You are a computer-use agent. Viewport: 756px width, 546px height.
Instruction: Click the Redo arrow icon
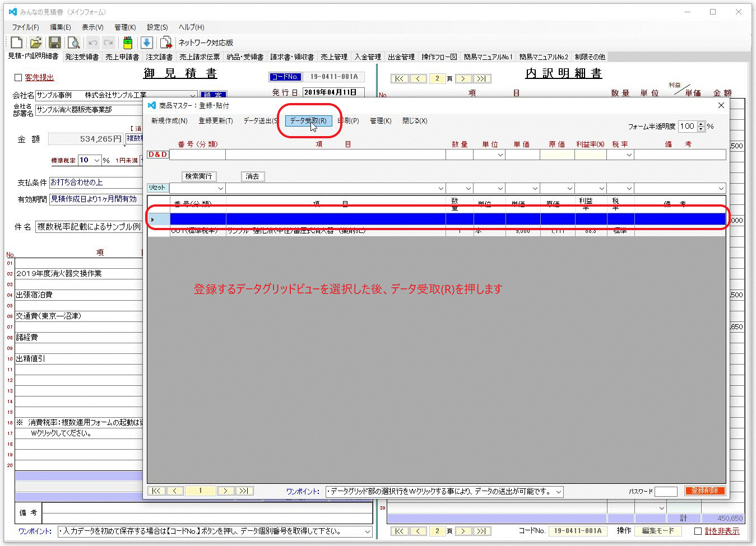109,43
